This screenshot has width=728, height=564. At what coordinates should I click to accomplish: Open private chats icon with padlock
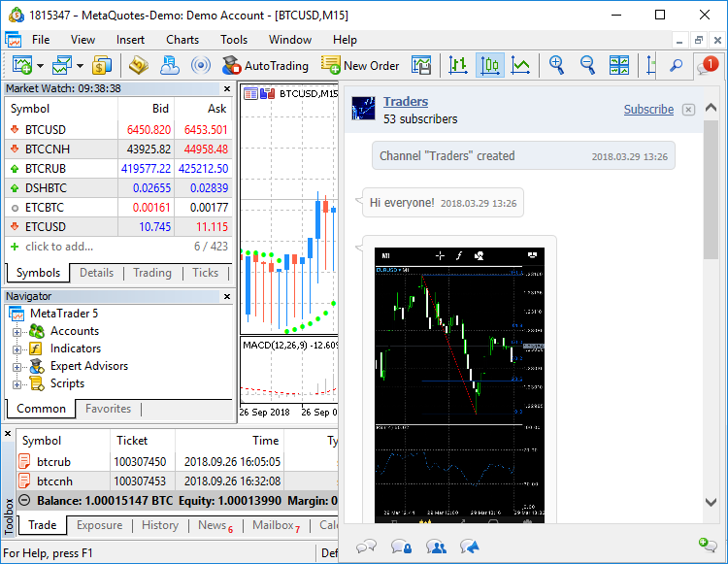click(x=401, y=547)
